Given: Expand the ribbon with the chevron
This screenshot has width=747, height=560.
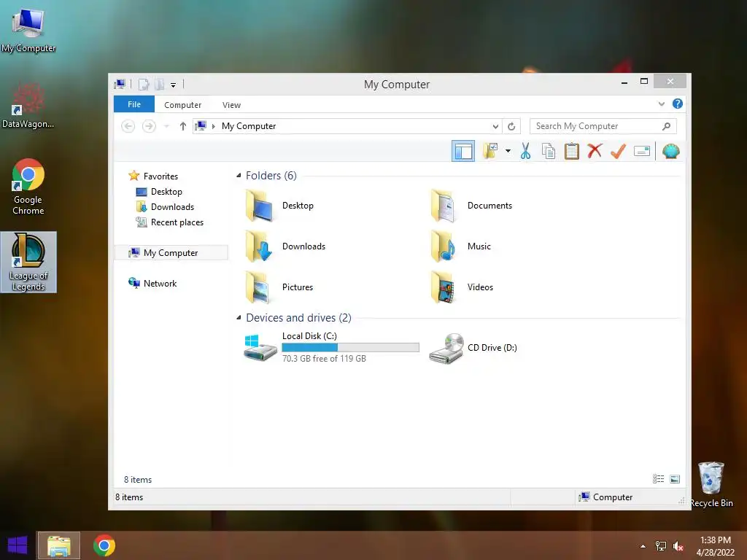Looking at the screenshot, I should coord(661,104).
